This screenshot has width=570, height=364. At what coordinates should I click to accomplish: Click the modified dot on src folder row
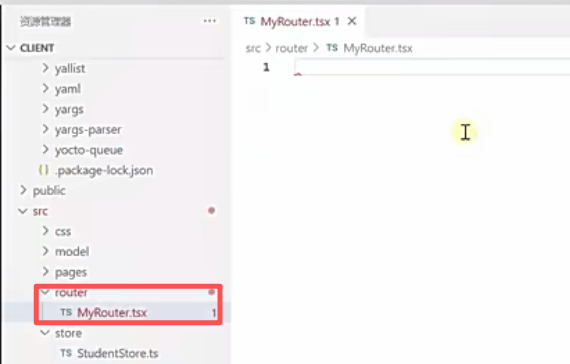point(211,211)
